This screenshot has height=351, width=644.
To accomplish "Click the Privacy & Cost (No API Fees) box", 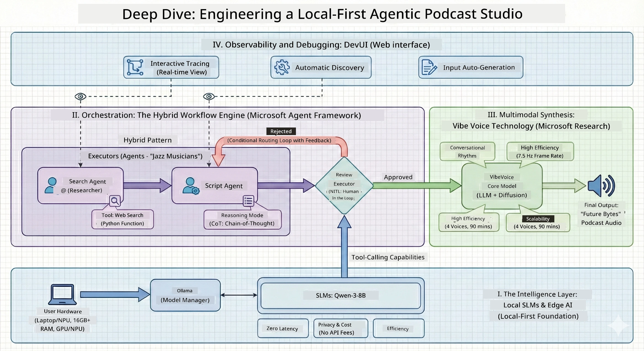I will pos(341,329).
